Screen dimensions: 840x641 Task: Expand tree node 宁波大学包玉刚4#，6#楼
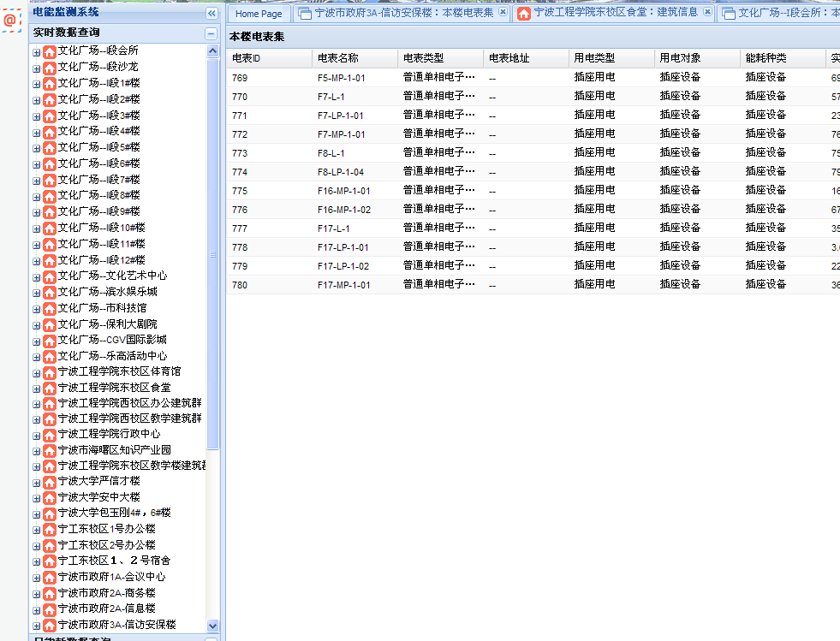37,514
